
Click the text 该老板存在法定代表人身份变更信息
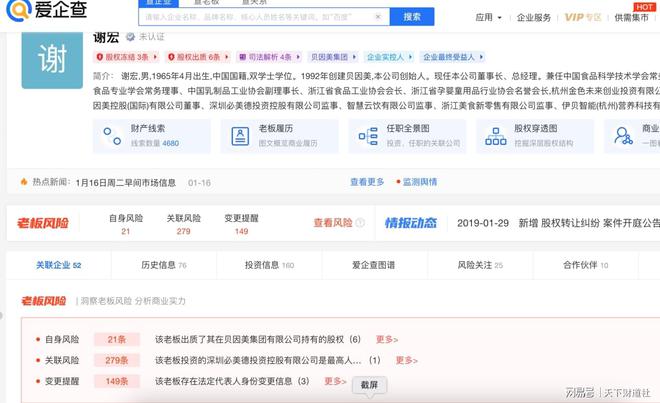point(224,381)
